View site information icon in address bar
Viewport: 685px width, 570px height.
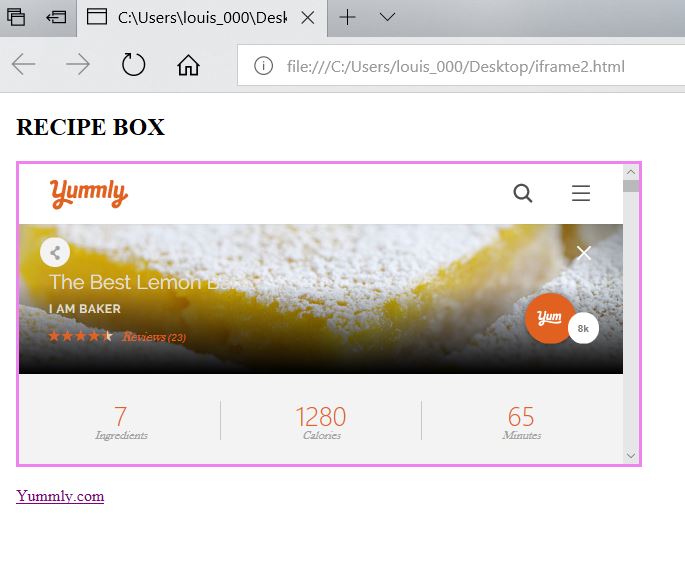(263, 66)
